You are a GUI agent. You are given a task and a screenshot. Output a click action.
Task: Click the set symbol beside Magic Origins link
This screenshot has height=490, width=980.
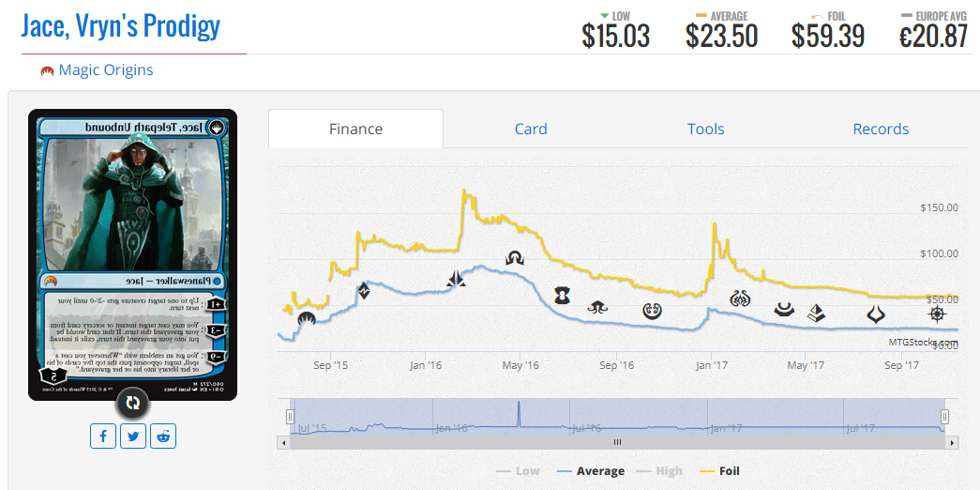click(x=47, y=70)
